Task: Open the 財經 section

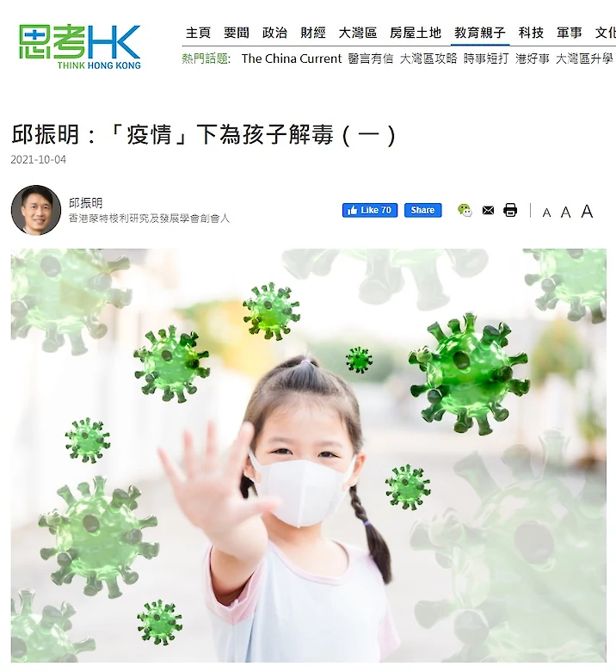Action: pyautogui.click(x=313, y=33)
